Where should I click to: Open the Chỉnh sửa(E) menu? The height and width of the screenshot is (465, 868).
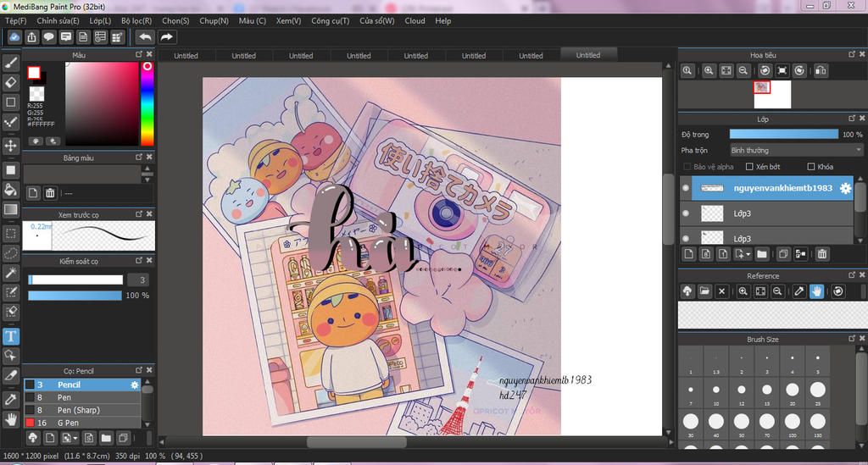tap(58, 20)
